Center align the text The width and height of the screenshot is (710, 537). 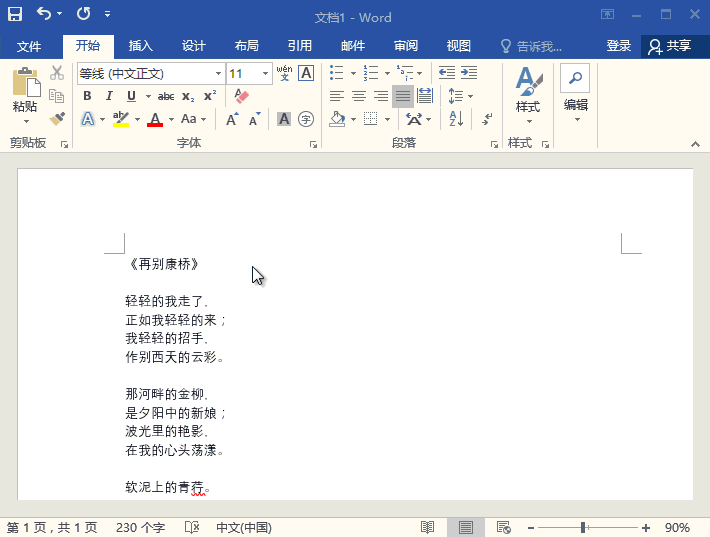(x=359, y=96)
